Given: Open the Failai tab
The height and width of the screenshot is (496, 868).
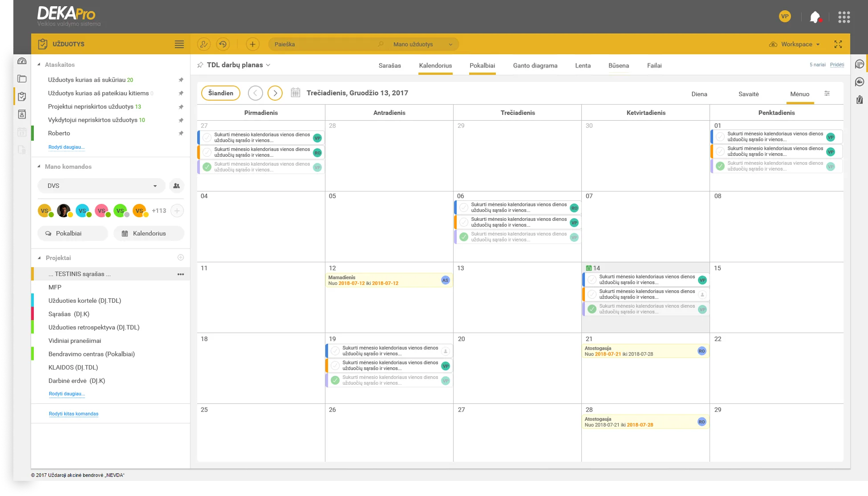Looking at the screenshot, I should [x=654, y=65].
